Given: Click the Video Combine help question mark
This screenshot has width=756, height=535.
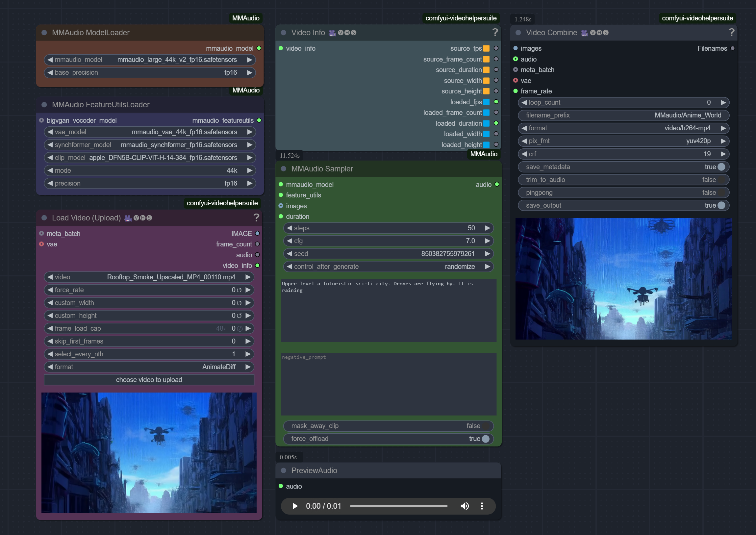Looking at the screenshot, I should click(731, 32).
